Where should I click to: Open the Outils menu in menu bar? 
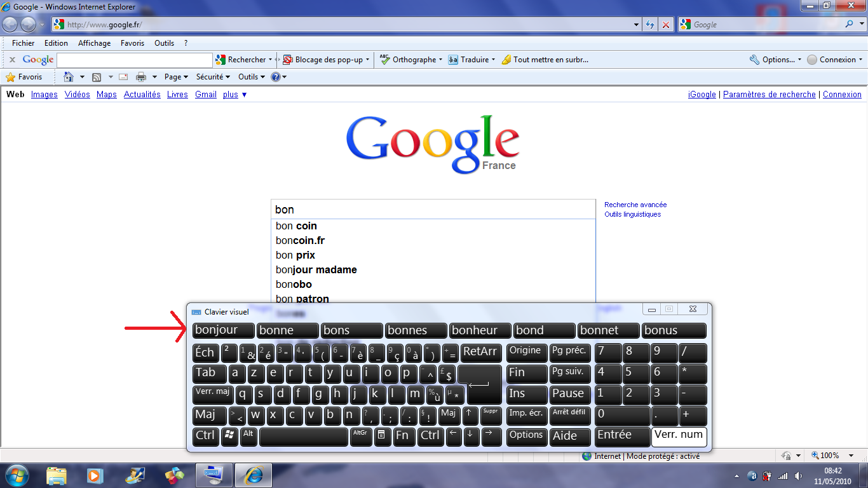pyautogui.click(x=164, y=43)
